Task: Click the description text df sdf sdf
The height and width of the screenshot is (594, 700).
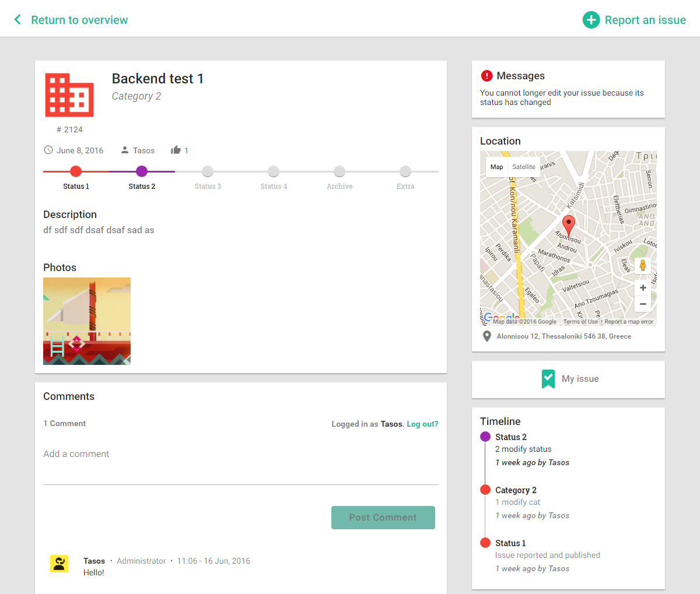Action: click(99, 230)
